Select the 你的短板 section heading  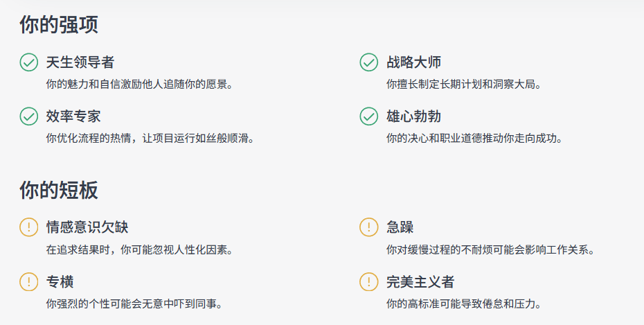(x=59, y=190)
